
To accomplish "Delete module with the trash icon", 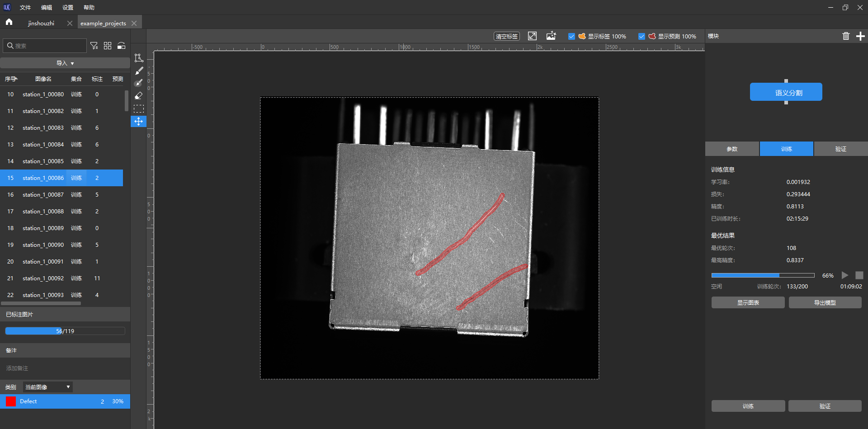I will [846, 36].
